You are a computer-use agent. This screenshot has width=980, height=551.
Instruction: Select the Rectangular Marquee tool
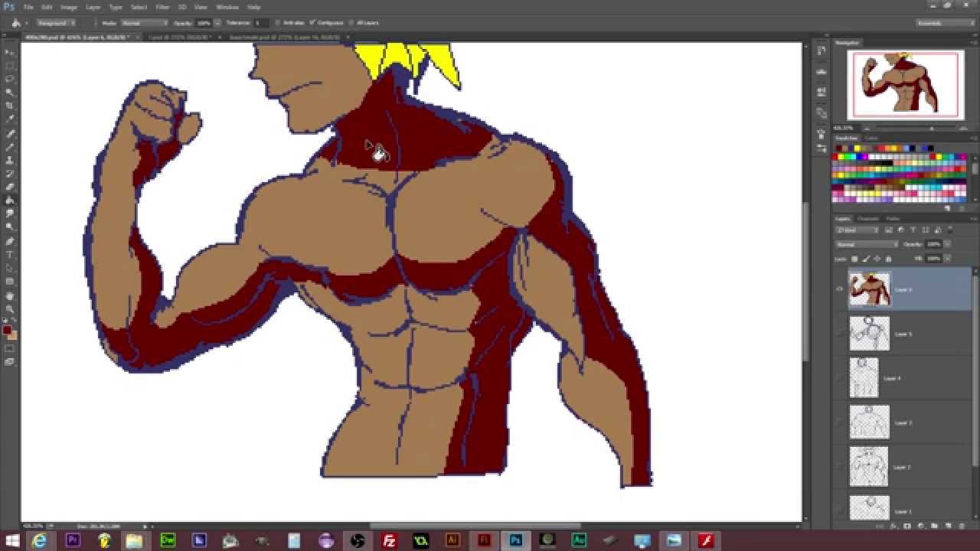pos(10,65)
